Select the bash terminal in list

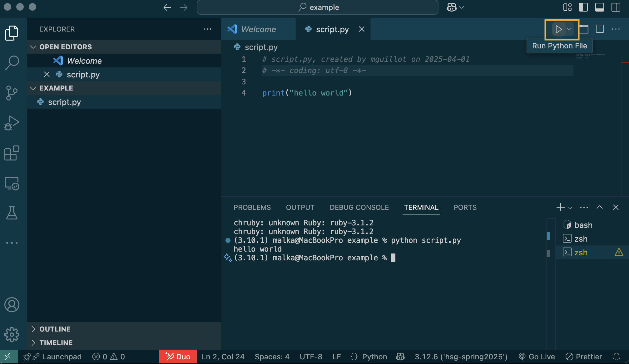point(583,225)
